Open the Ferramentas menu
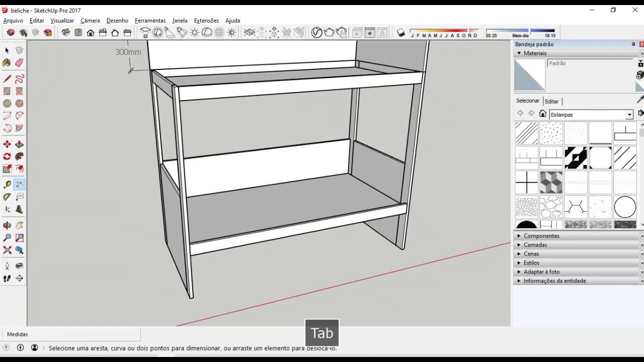The width and height of the screenshot is (644, 362). 150,21
